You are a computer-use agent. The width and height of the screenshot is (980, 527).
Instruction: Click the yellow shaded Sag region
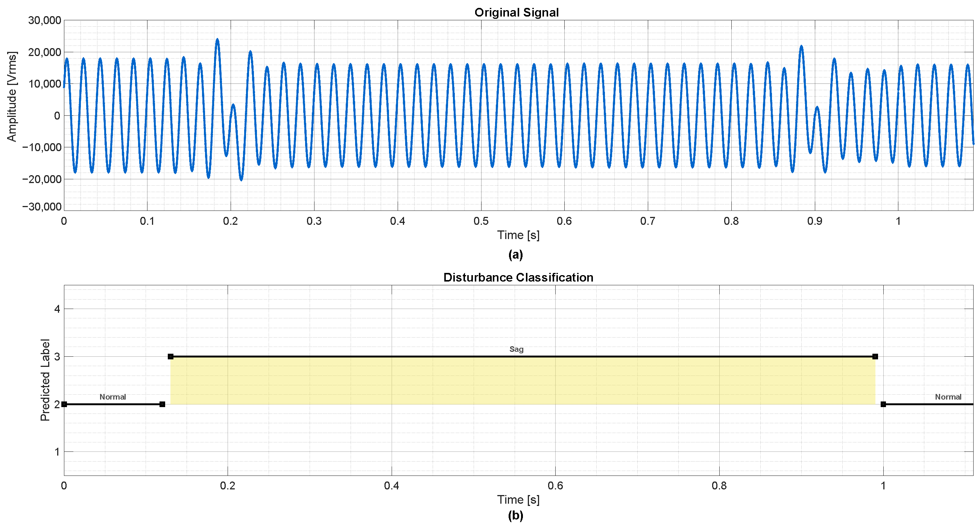click(x=523, y=381)
